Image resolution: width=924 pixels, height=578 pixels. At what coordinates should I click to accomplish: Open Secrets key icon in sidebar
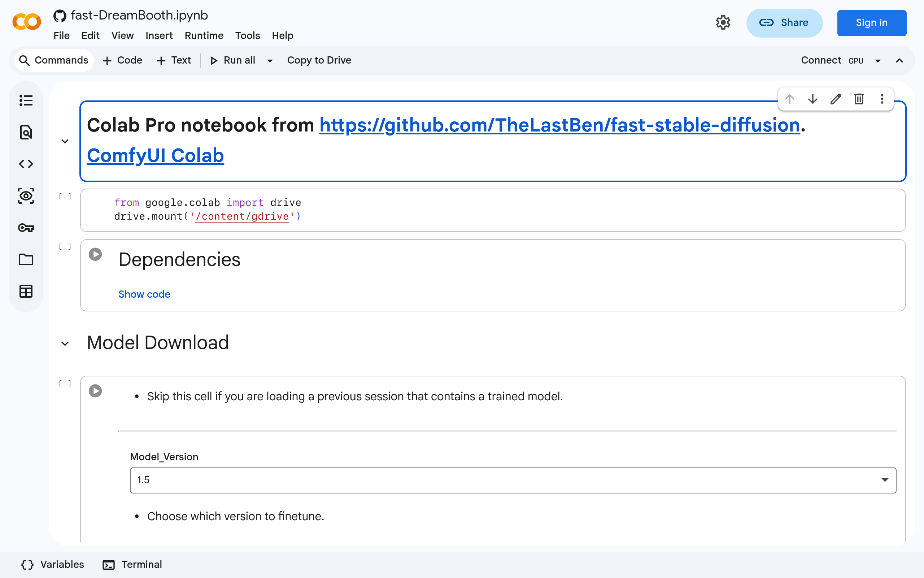(26, 228)
